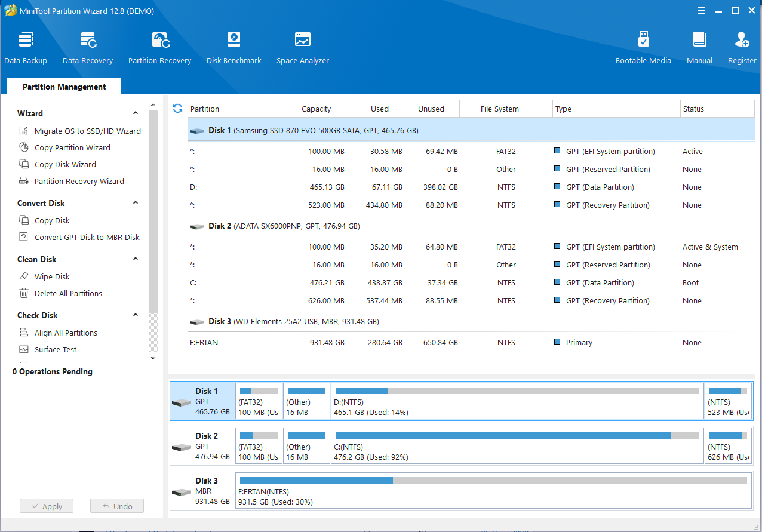Choose Convert GPT Disk to MBR Disk
This screenshot has width=762, height=532.
tap(87, 237)
